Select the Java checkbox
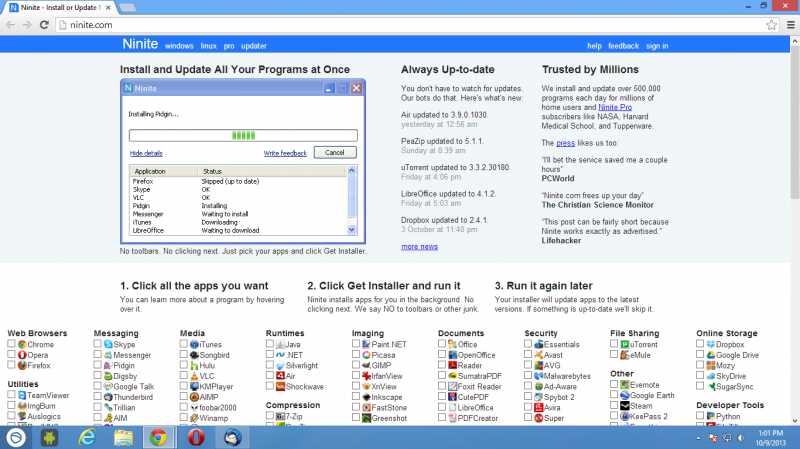This screenshot has height=449, width=800. pos(270,344)
